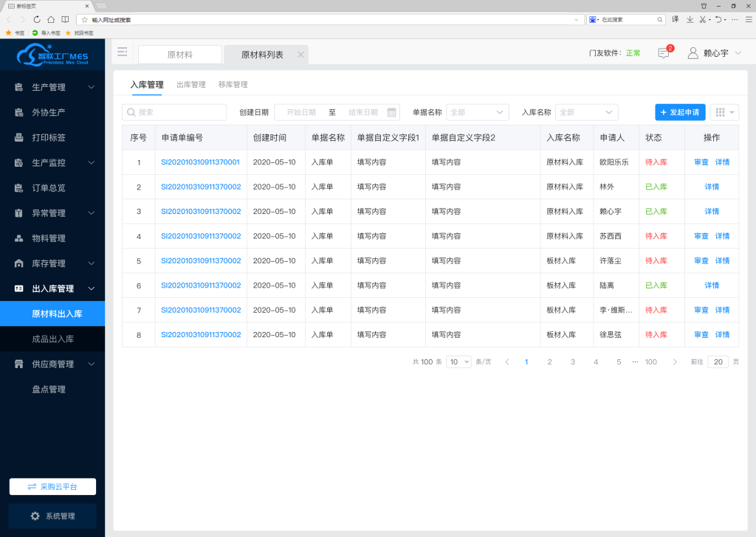The height and width of the screenshot is (537, 756).
Task: Click the browser address bar
Action: [x=330, y=20]
